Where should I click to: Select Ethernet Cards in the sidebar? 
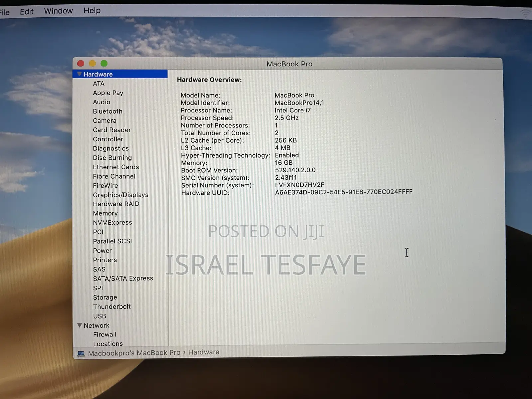pos(116,167)
